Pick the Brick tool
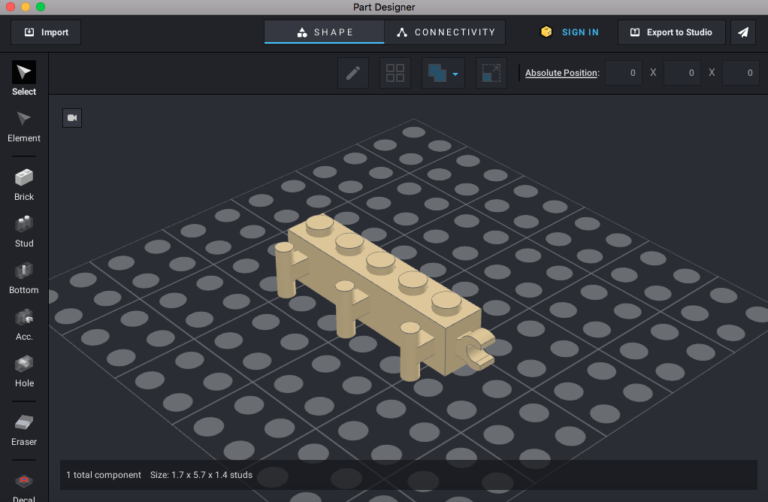The width and height of the screenshot is (768, 502). pos(24,185)
